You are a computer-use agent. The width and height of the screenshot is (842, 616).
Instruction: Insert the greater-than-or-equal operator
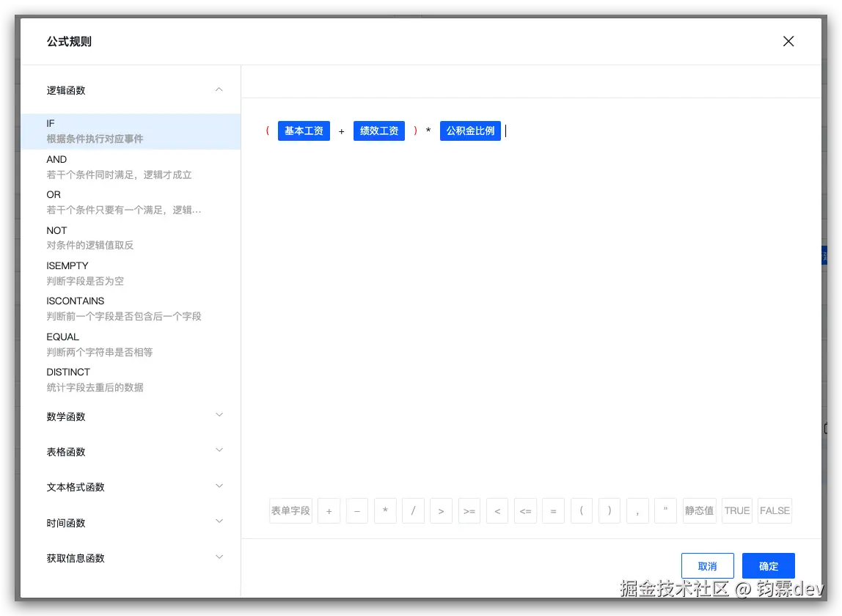point(469,510)
